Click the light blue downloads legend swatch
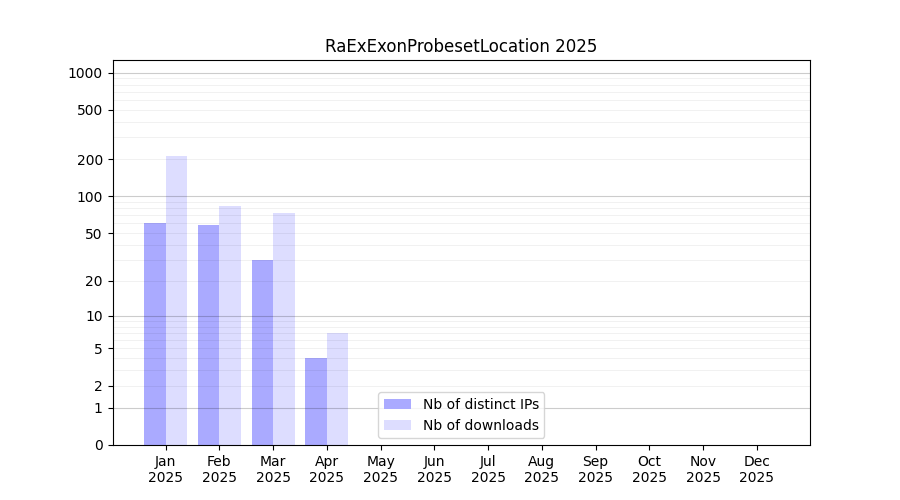The image size is (900, 500). point(397,425)
